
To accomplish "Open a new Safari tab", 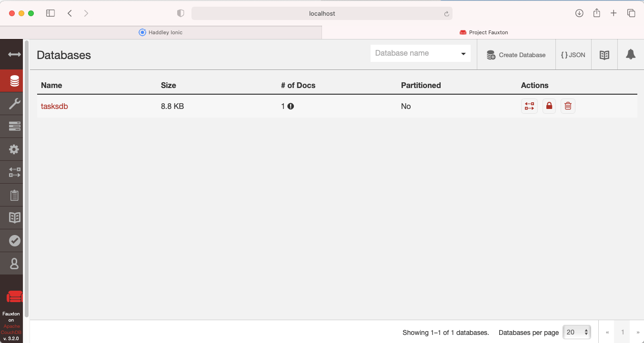I will (614, 13).
